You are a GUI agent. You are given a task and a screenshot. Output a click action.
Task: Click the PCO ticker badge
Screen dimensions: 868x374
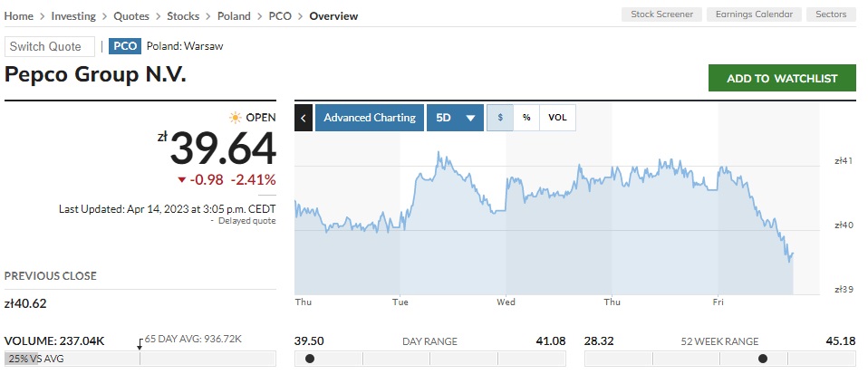pos(125,46)
